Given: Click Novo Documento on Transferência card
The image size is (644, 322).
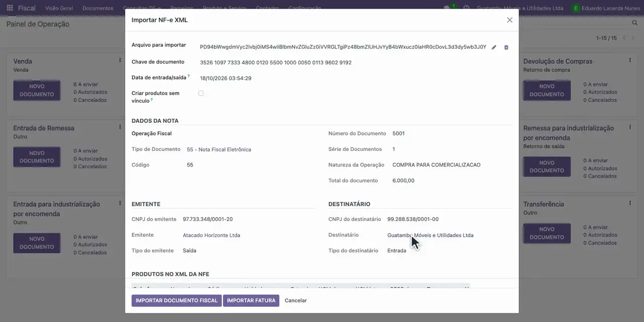Looking at the screenshot, I should point(547,233).
